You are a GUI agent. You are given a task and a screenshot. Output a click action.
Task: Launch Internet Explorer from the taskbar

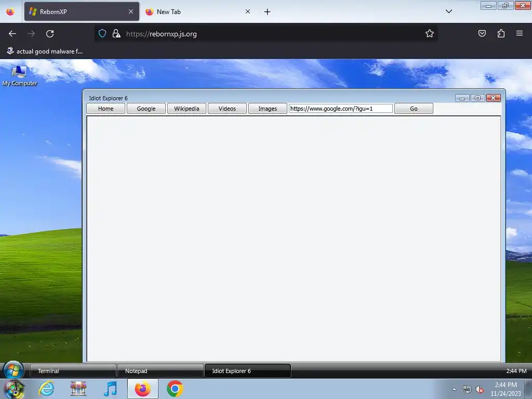point(46,389)
